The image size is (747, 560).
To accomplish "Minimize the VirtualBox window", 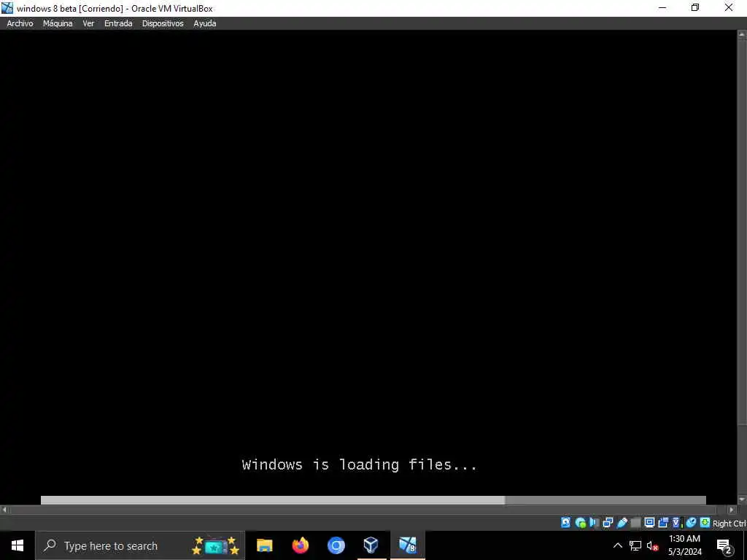I will tap(662, 7).
